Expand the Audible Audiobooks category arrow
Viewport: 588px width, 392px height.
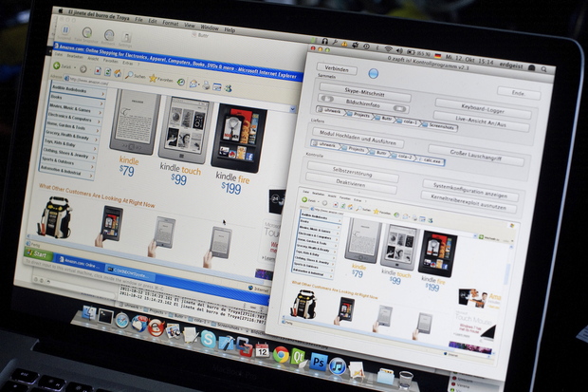pos(102,94)
